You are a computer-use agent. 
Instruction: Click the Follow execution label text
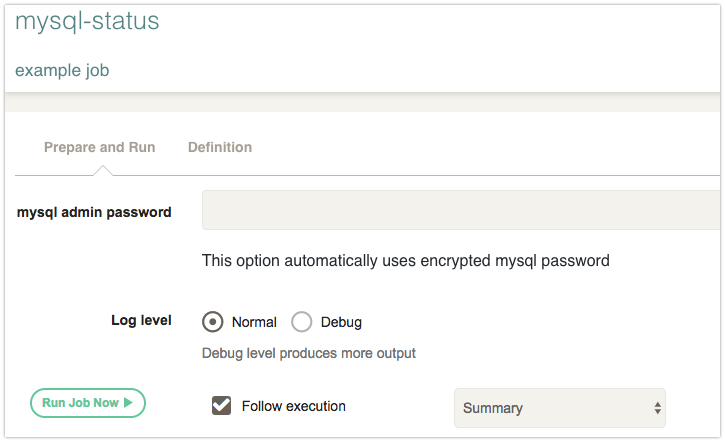tap(294, 406)
